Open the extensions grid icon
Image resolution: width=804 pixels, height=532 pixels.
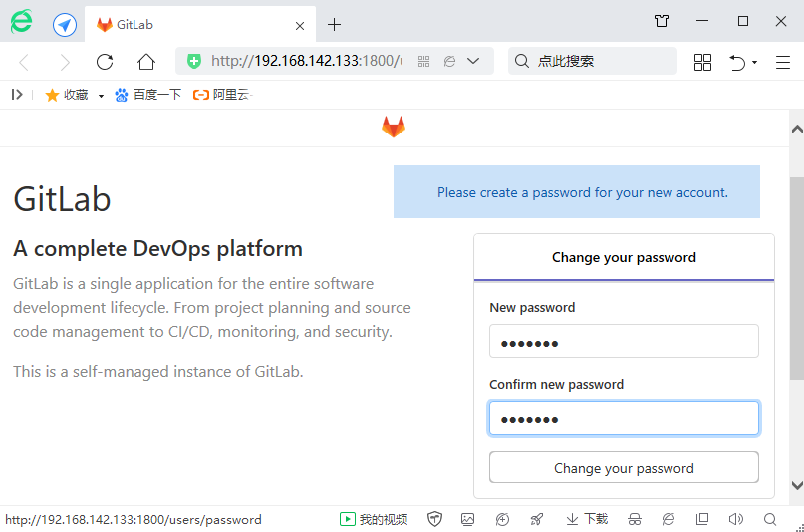[702, 62]
